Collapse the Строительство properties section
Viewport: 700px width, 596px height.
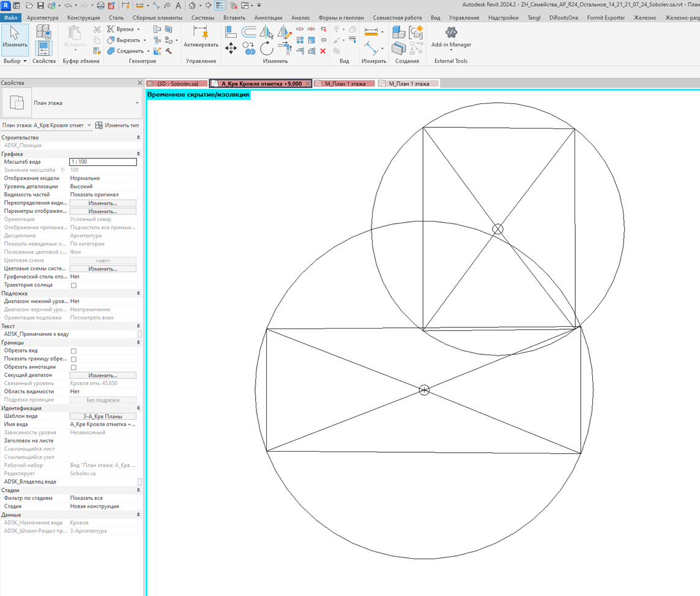coord(138,138)
